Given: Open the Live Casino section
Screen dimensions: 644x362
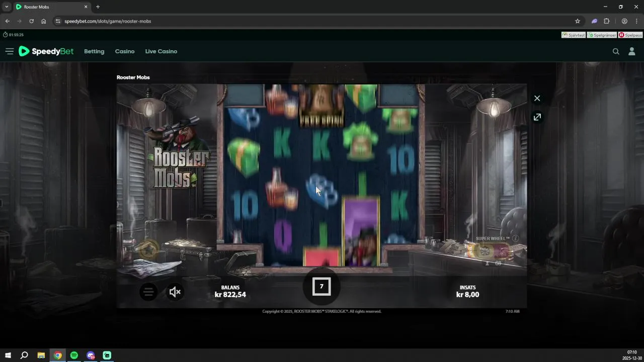Looking at the screenshot, I should coord(161,51).
